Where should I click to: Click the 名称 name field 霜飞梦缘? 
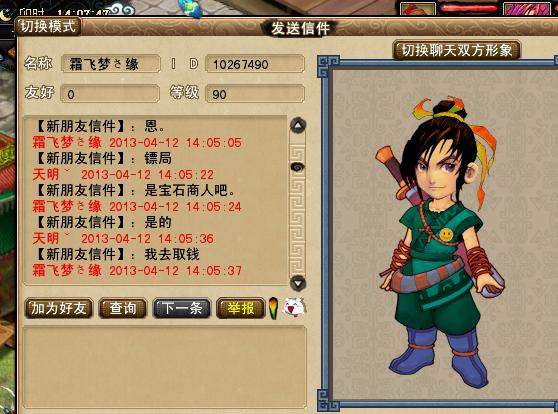pyautogui.click(x=111, y=64)
